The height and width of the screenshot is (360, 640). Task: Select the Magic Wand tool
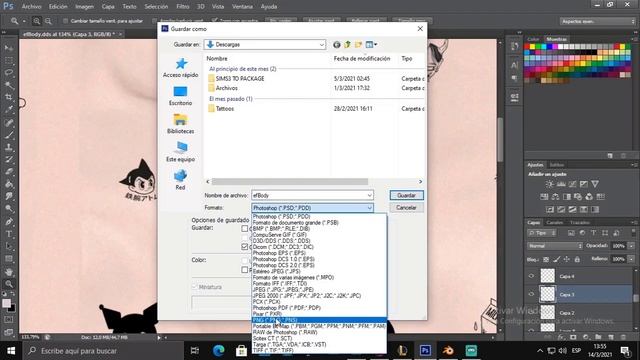click(x=9, y=85)
